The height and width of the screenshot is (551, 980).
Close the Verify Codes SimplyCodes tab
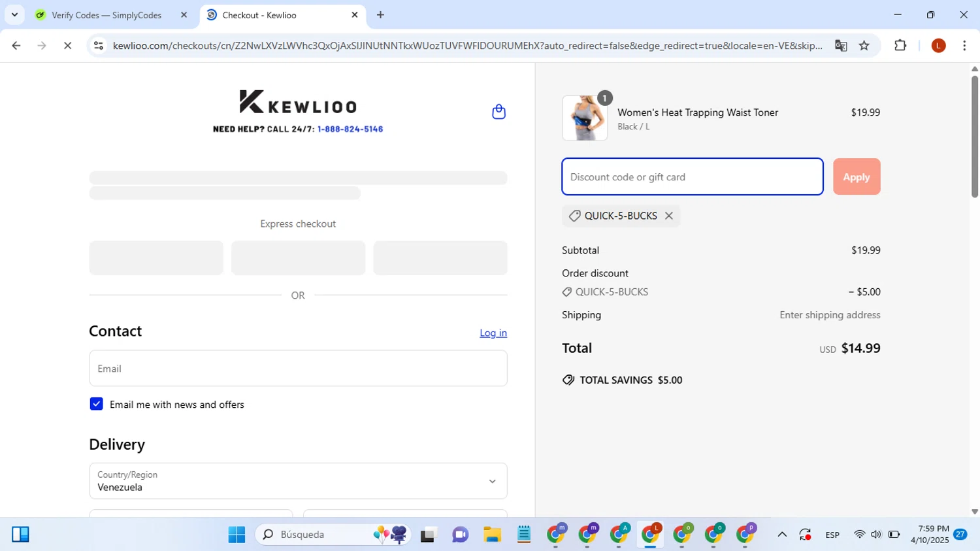[184, 15]
